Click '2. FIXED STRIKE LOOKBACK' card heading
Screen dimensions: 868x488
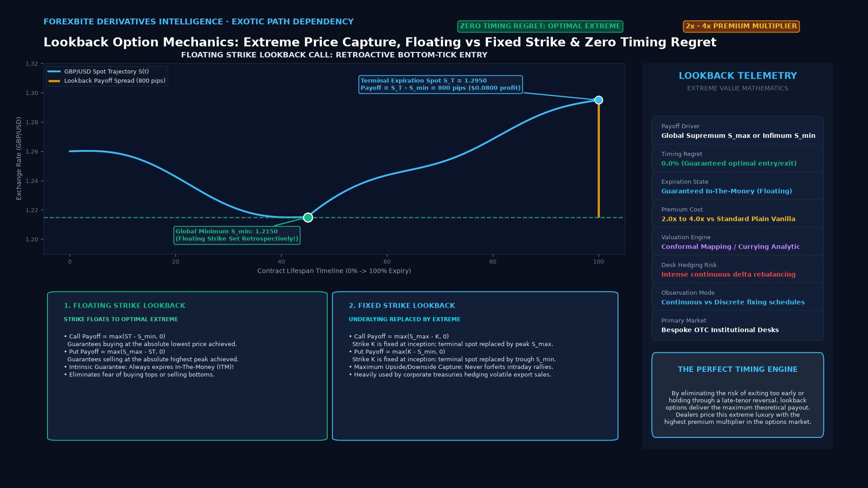pyautogui.click(x=402, y=306)
